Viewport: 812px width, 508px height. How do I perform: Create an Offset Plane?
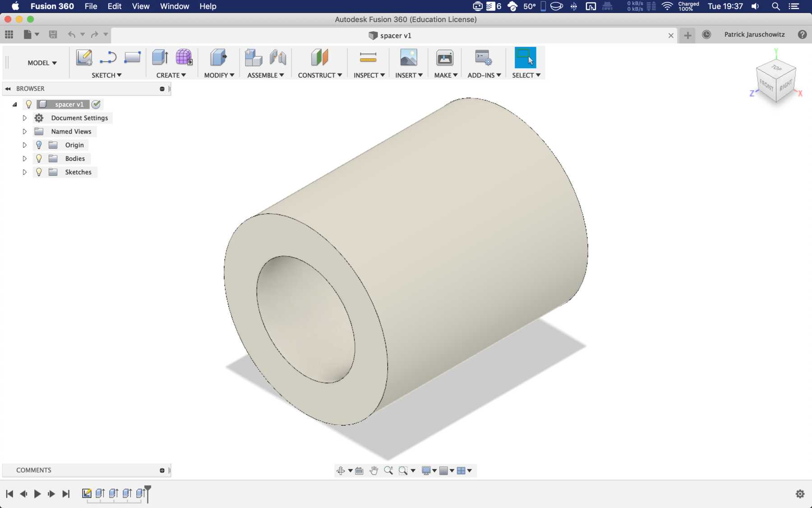319,57
